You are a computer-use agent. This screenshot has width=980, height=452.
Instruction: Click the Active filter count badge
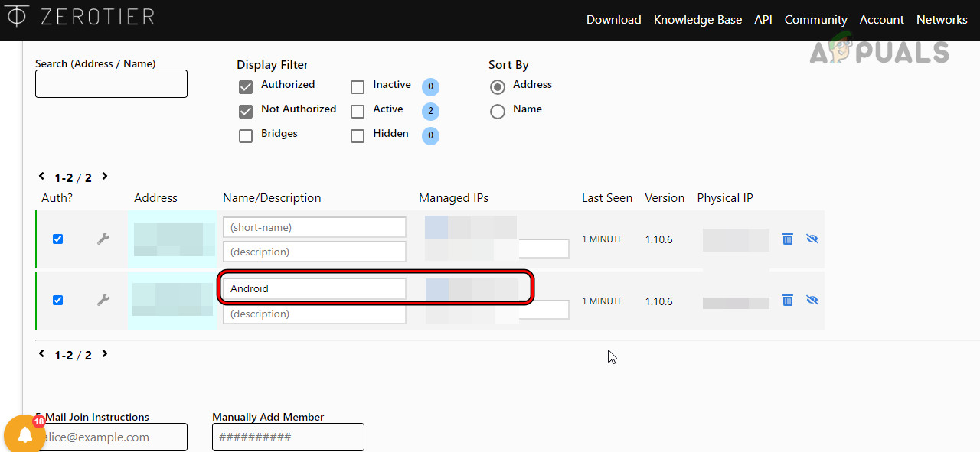[430, 111]
